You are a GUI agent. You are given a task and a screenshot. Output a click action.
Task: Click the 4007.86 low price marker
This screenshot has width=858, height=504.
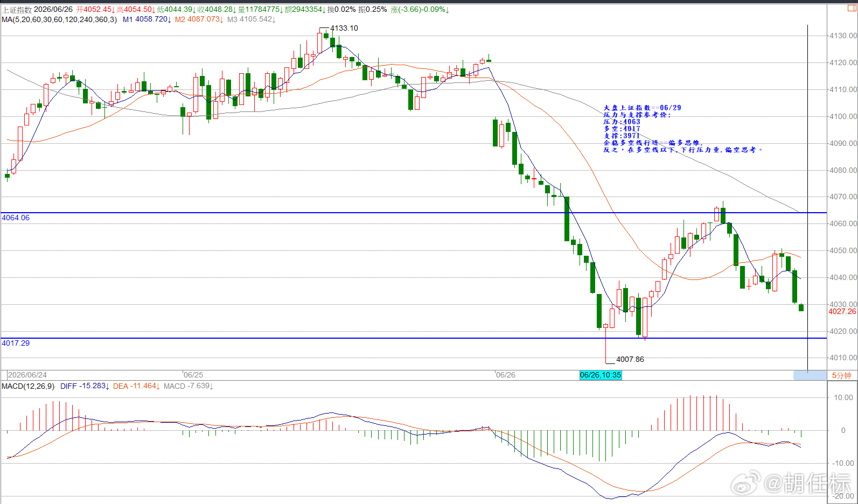pyautogui.click(x=630, y=359)
